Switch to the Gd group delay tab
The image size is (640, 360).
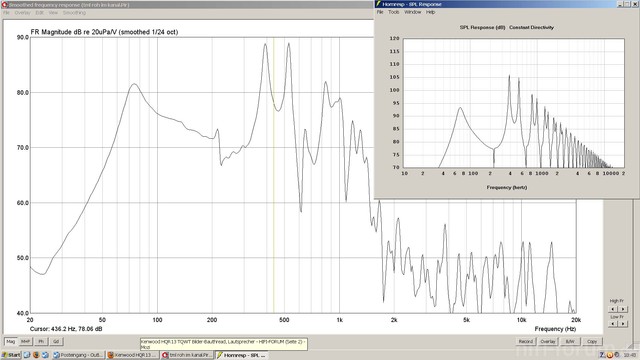point(56,341)
